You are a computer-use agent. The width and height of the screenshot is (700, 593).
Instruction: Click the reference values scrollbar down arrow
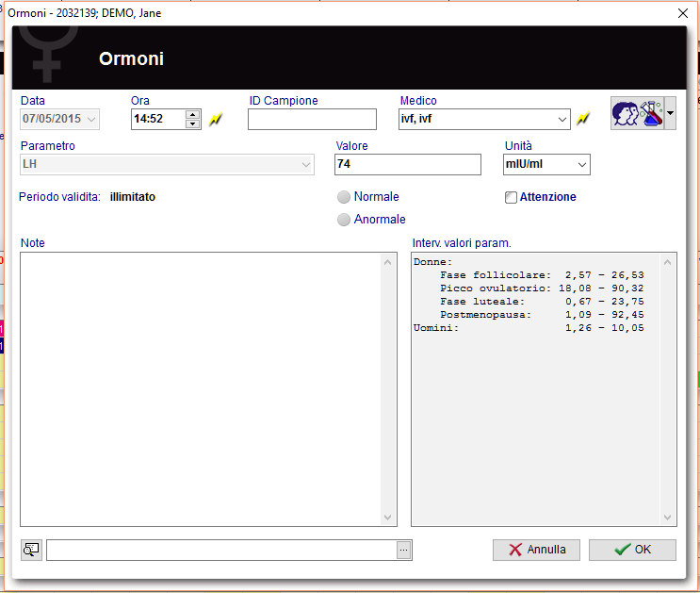tap(667, 517)
